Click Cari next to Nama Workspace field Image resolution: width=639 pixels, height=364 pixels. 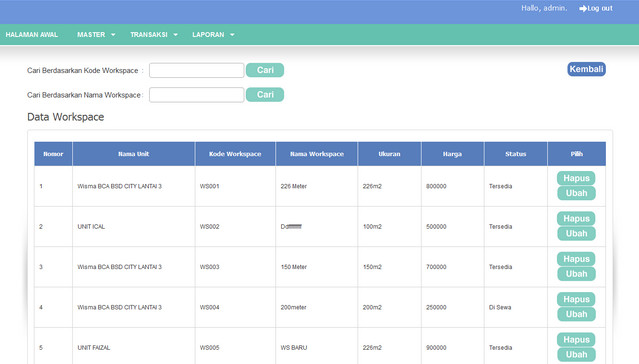[265, 95]
